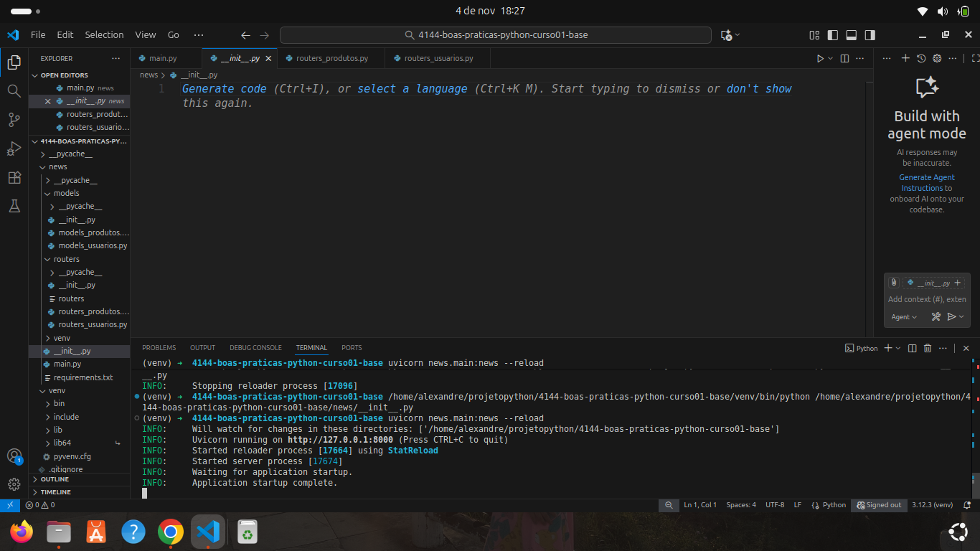Toggle the bottom panel visibility
Image resolution: width=980 pixels, height=551 pixels.
(x=852, y=35)
